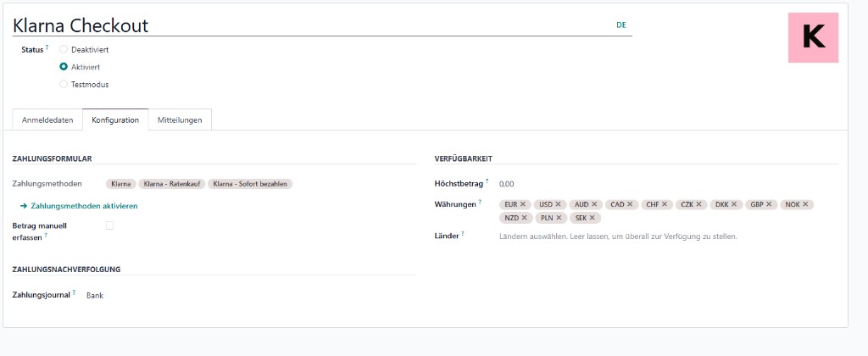
Task: Switch to the Anmeldedaten tab
Action: point(47,120)
